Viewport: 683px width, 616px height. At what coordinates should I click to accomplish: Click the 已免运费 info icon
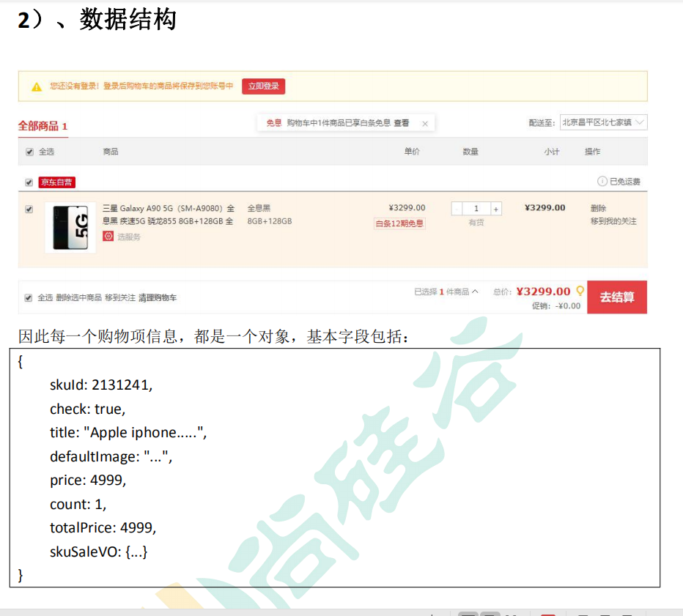[602, 181]
